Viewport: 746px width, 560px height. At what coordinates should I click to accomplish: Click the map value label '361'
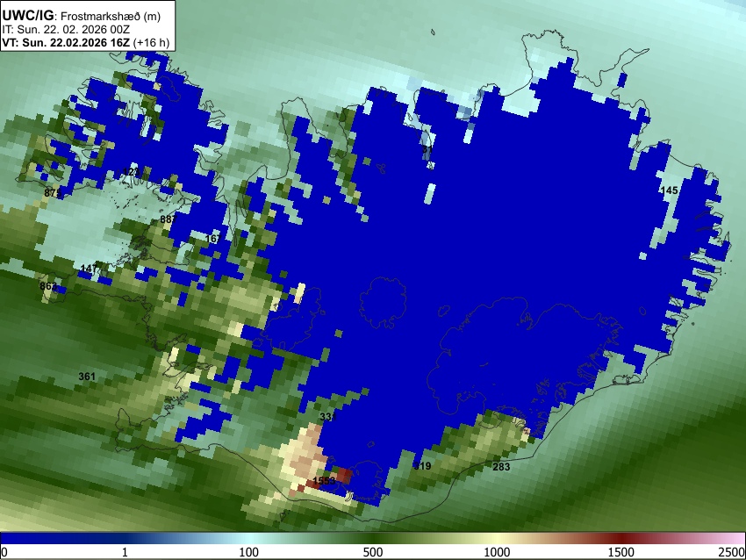tap(87, 377)
